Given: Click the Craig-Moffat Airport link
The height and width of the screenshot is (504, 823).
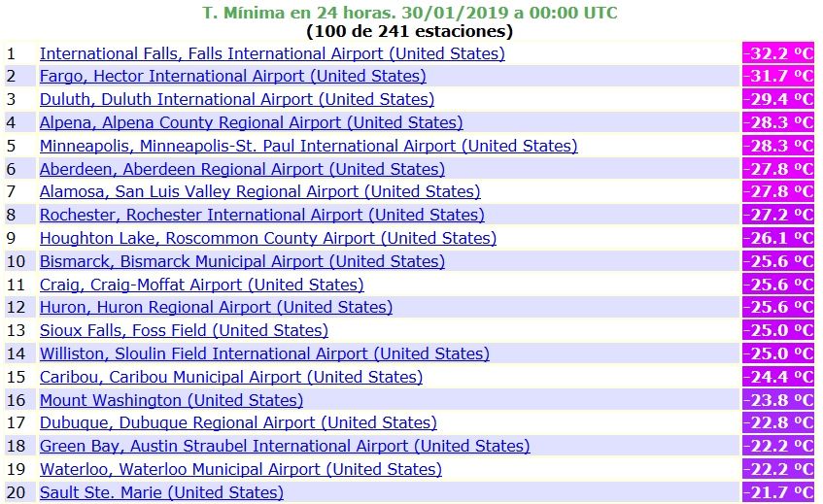Looking at the screenshot, I should pyautogui.click(x=201, y=285).
